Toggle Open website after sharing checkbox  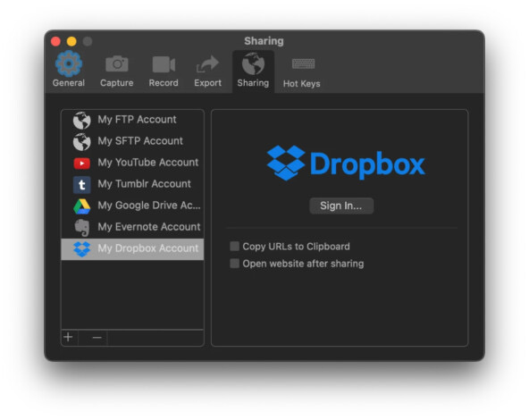click(234, 263)
